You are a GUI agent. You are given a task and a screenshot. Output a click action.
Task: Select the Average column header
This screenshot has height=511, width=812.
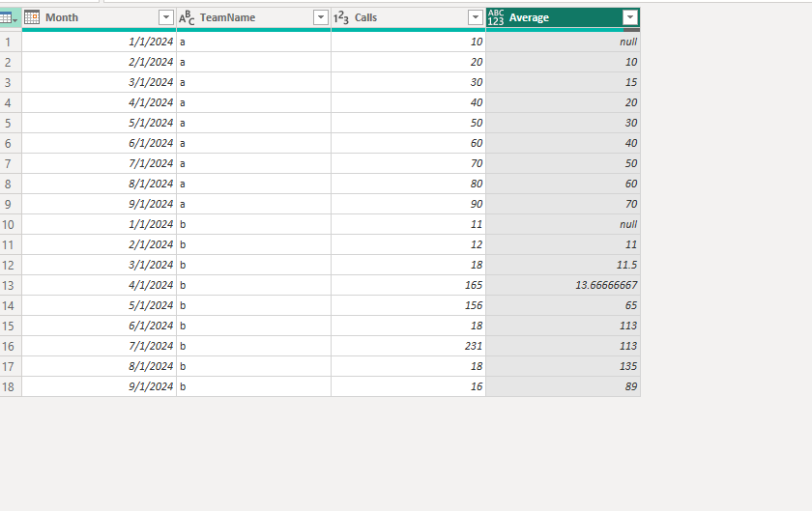(x=563, y=18)
